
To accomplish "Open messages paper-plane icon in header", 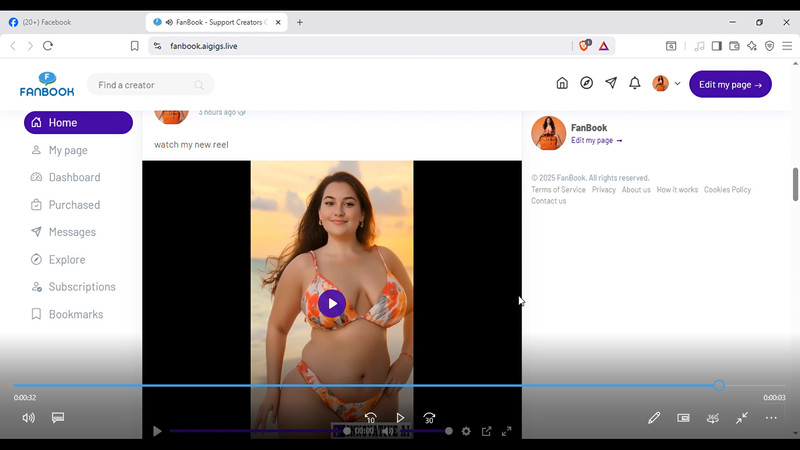I will pos(611,83).
